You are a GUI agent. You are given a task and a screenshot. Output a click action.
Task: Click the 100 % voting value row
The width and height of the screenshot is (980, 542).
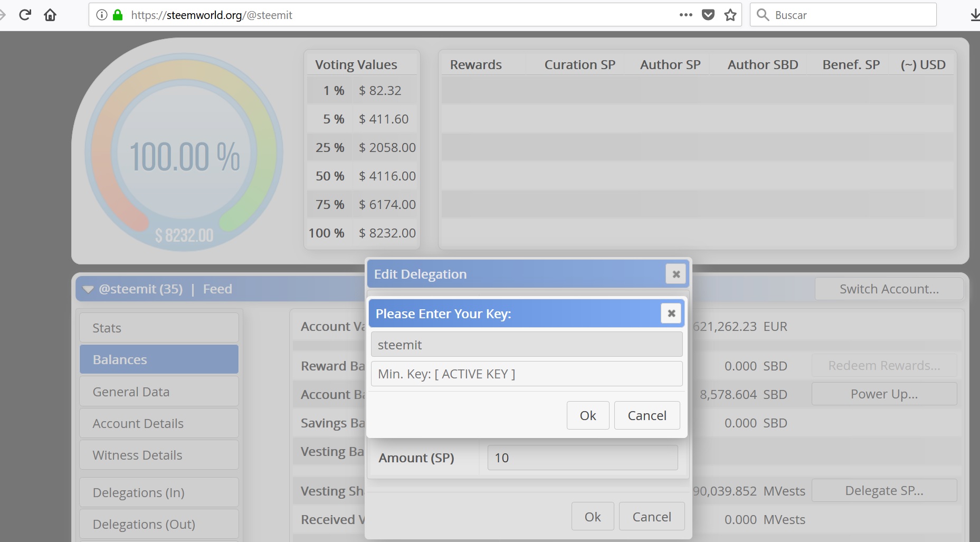point(363,233)
